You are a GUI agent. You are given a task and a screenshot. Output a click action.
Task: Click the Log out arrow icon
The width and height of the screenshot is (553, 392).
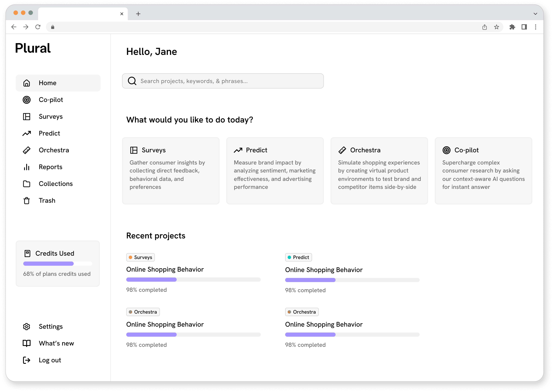[x=27, y=360]
